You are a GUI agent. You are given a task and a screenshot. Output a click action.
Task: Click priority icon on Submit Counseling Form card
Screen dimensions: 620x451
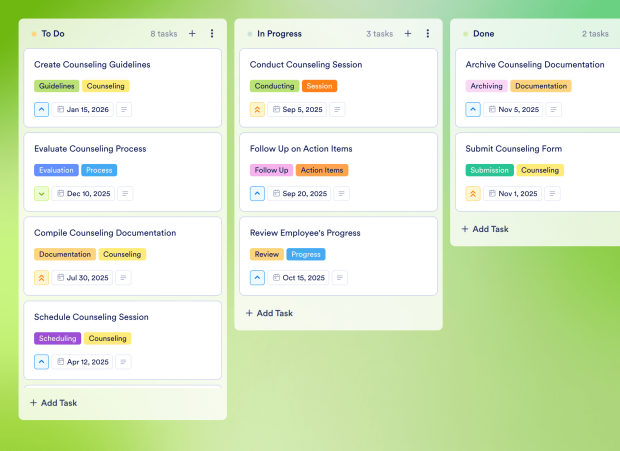tap(473, 193)
